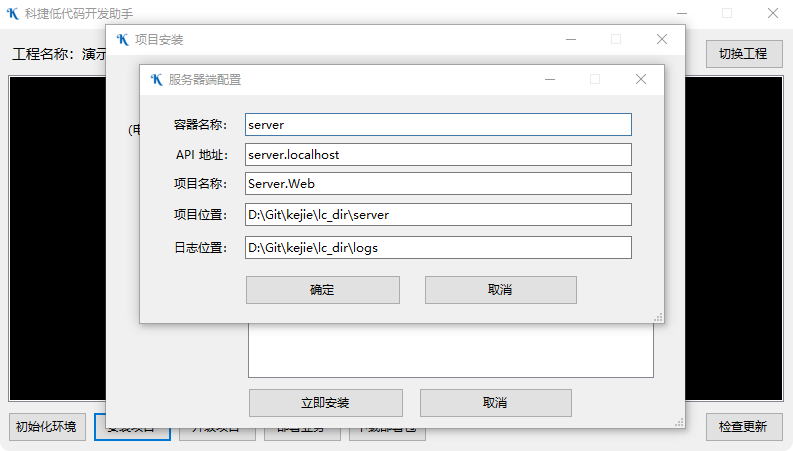Focus the 容器名称 field containing server
The height and width of the screenshot is (451, 793).
tap(438, 124)
